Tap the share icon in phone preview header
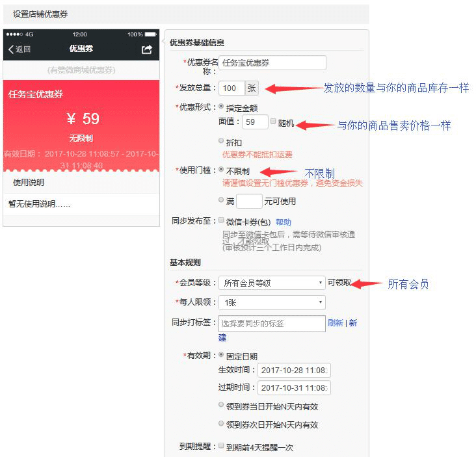 pos(146,49)
